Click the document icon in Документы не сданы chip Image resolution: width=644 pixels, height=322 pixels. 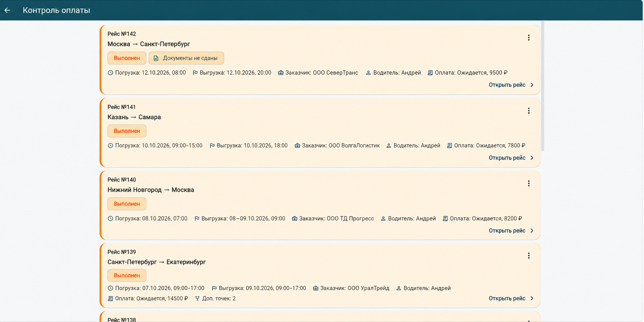[x=156, y=58]
